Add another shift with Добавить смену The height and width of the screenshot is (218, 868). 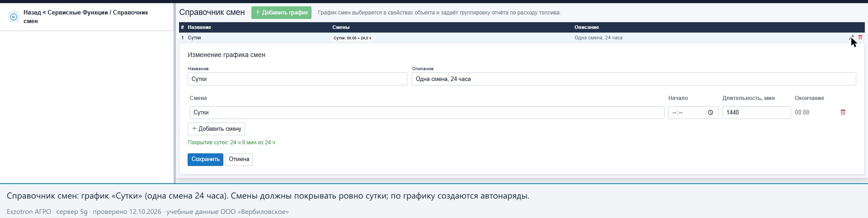tap(216, 128)
